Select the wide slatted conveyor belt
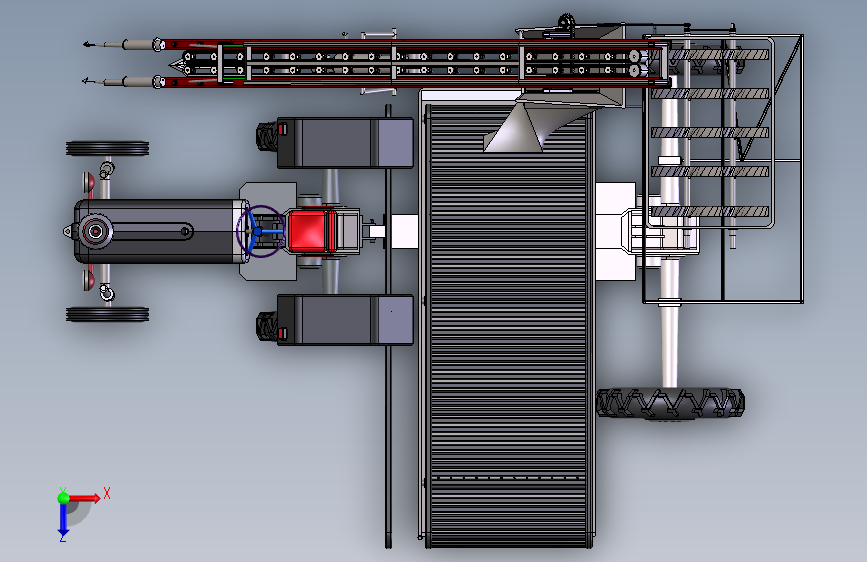867x562 pixels. coord(507,326)
